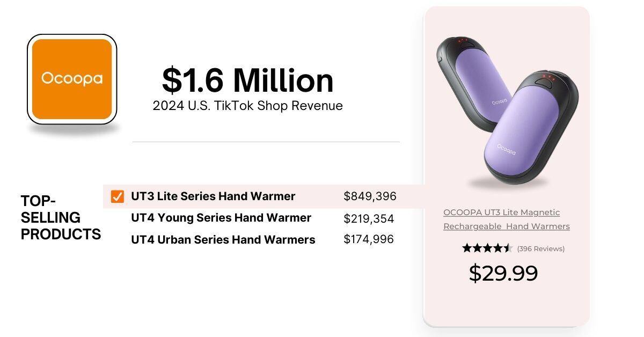Open the 396 Reviews link
The height and width of the screenshot is (337, 644).
point(540,249)
